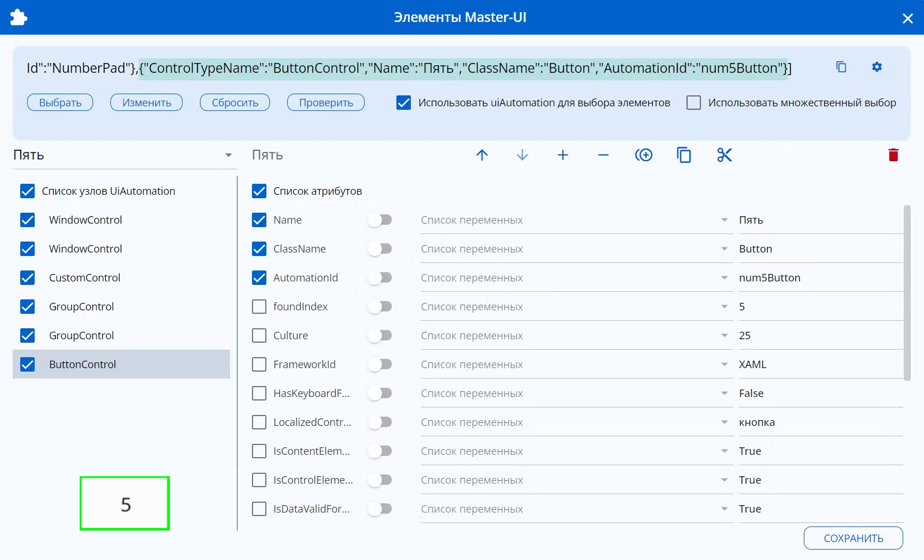Click the attribute list scrollbar
Screen dimensions: 924x560
point(907,292)
